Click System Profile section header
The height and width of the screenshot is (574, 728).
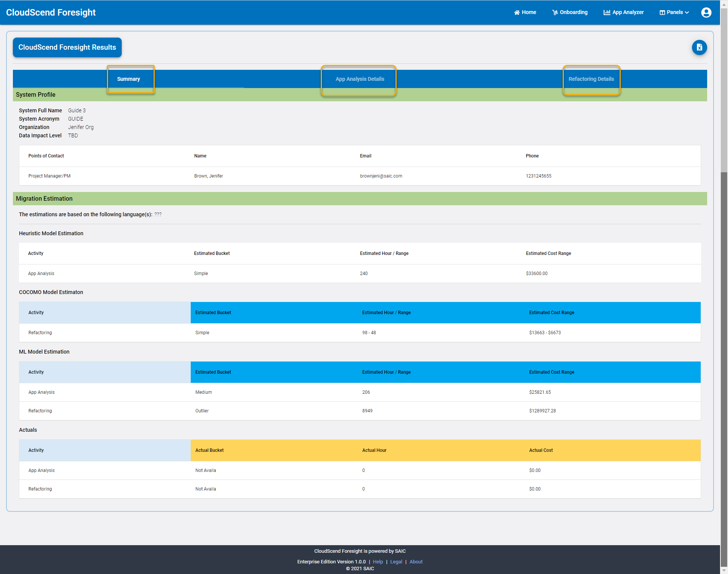360,95
